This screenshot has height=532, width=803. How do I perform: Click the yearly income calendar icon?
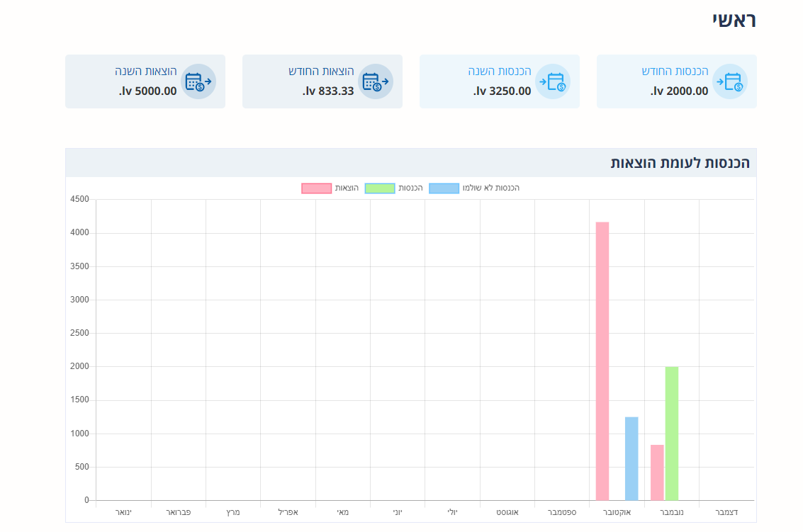[552, 81]
